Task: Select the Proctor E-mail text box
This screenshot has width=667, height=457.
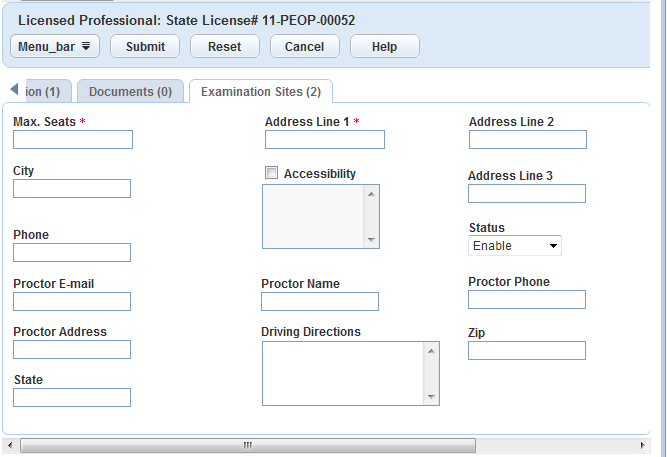Action: coord(72,302)
